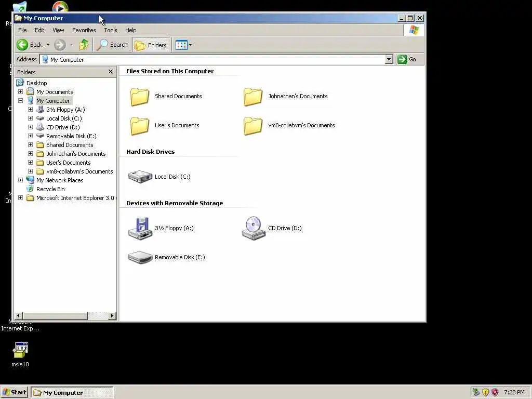The width and height of the screenshot is (532, 399).
Task: Go up one folder level icon
Action: pos(84,45)
